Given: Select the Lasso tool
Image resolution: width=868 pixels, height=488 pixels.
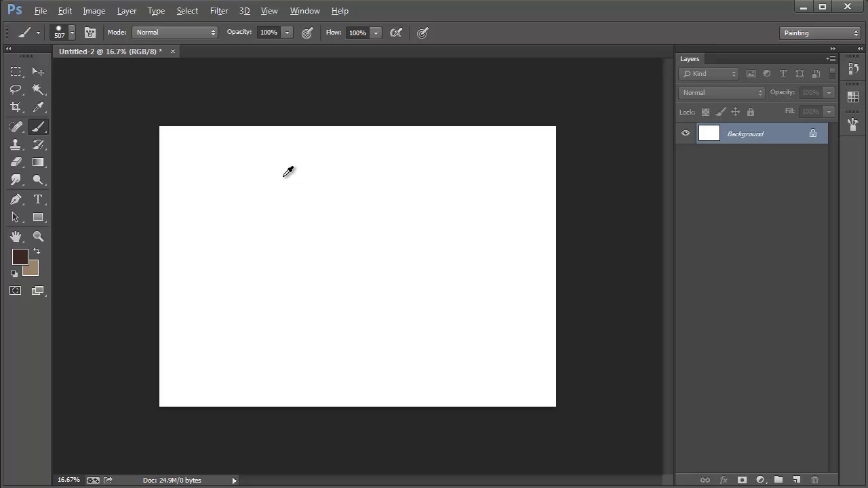Looking at the screenshot, I should 16,89.
